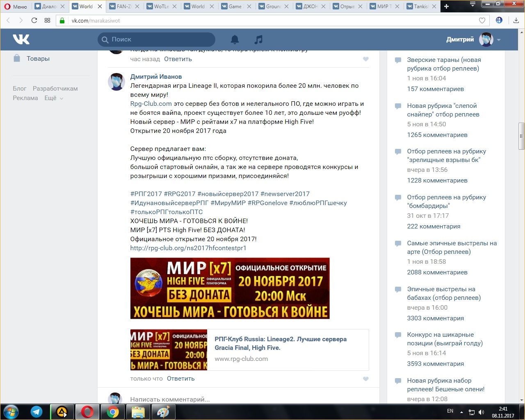Like the comment posted an hour ago
This screenshot has width=525, height=420.
[x=366, y=59]
